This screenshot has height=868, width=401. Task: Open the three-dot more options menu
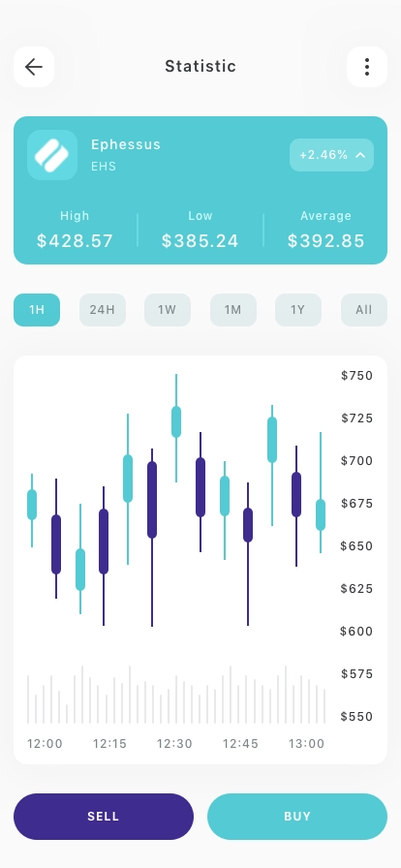coord(367,67)
